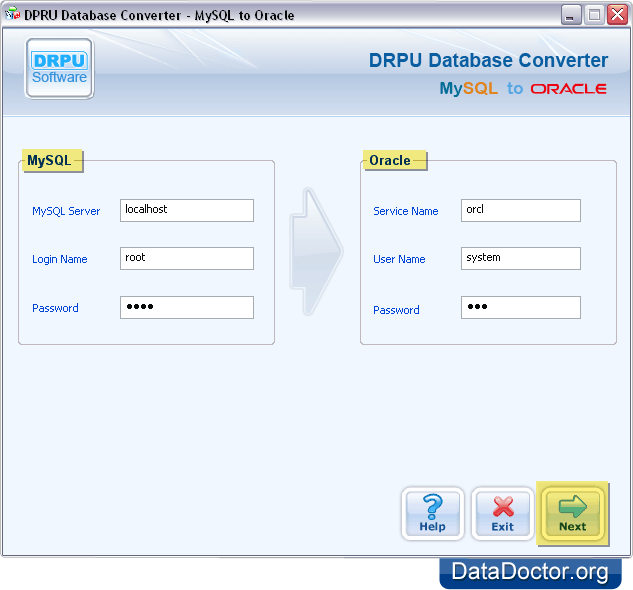Screen dimensions: 633x590
Task: Click the 'MySQL Server' label
Action: 66,211
